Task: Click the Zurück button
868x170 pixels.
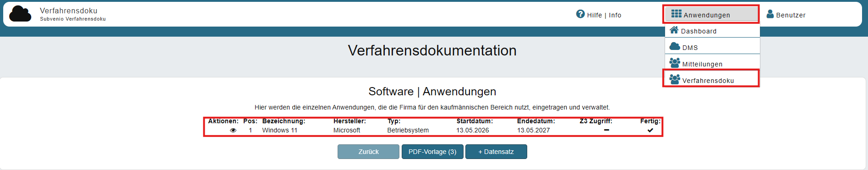Action: [368, 152]
